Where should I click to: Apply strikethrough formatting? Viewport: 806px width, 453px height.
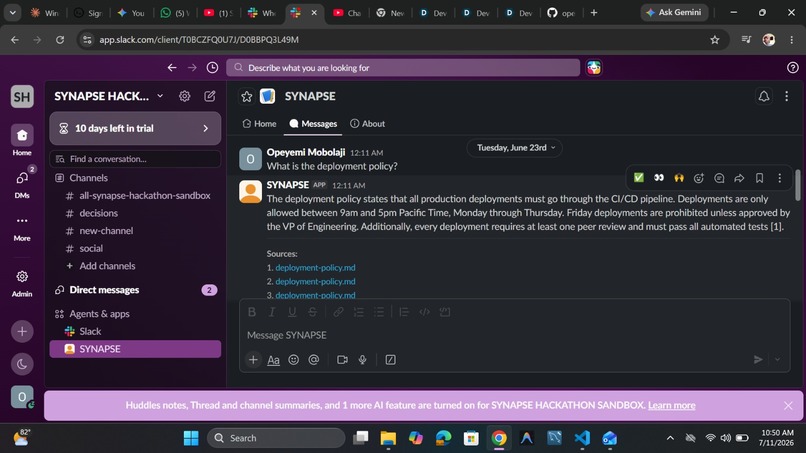click(312, 312)
